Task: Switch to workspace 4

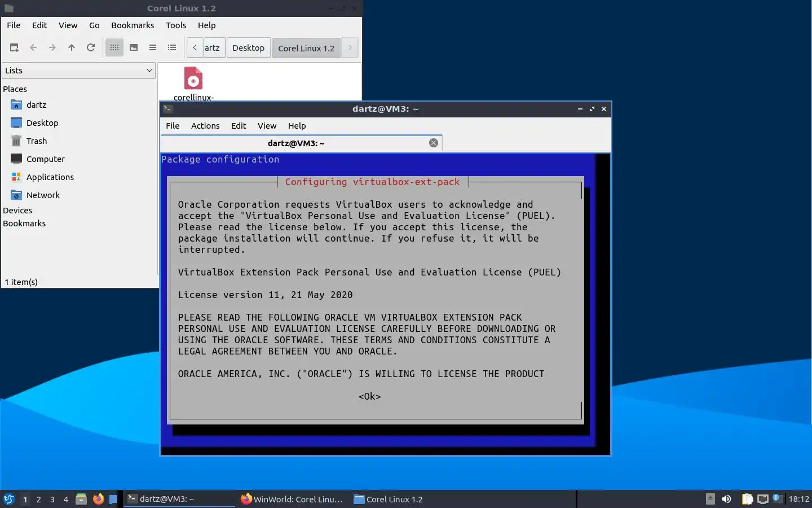Action: coord(65,499)
